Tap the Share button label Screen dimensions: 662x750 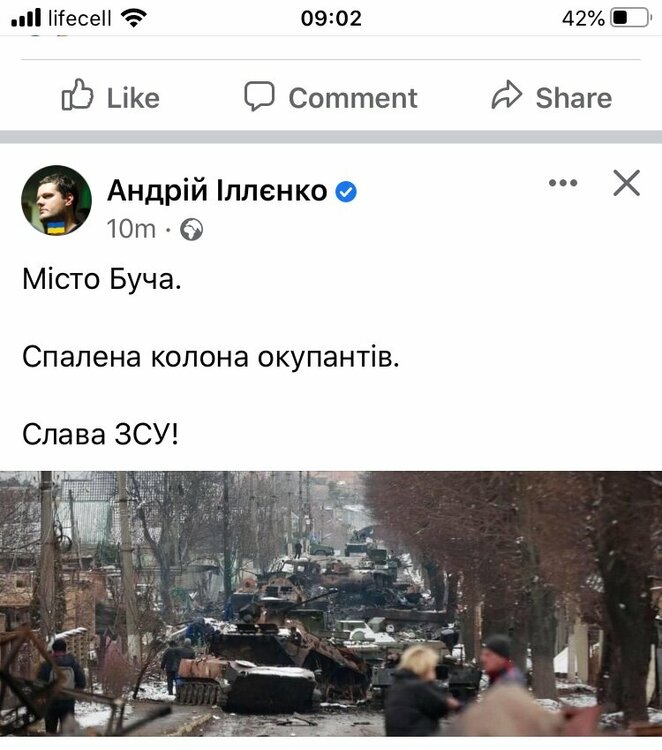pyautogui.click(x=574, y=98)
